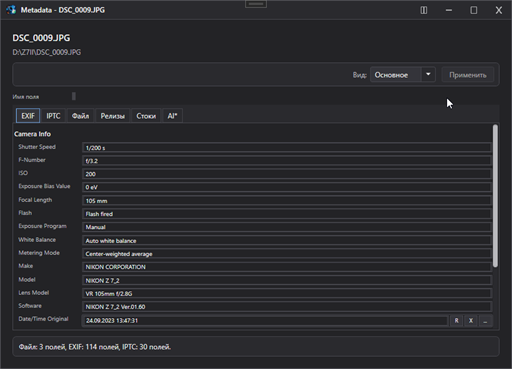Click the Имя поля filter field

[x=74, y=96]
